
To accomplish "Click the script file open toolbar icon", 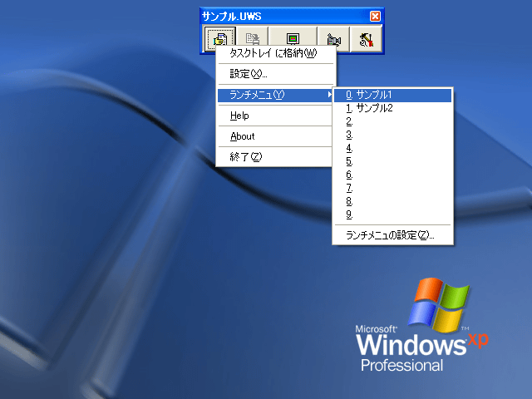I will (220, 38).
